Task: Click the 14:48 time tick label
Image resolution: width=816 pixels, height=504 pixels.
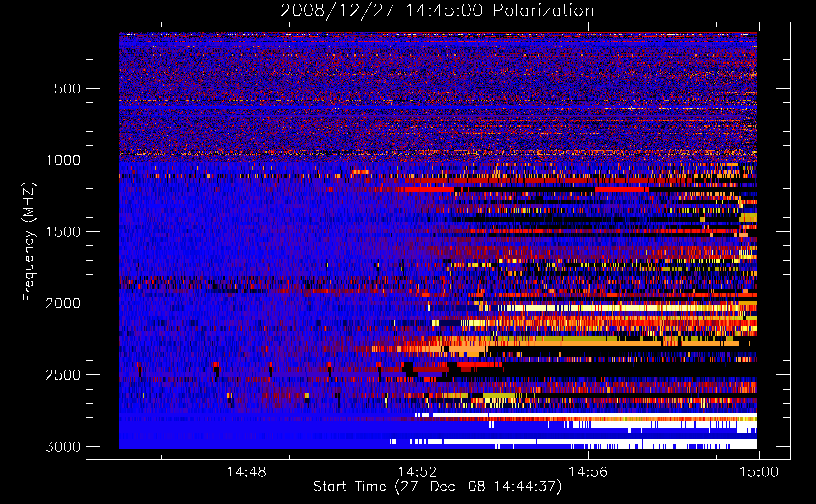Action: pos(247,472)
